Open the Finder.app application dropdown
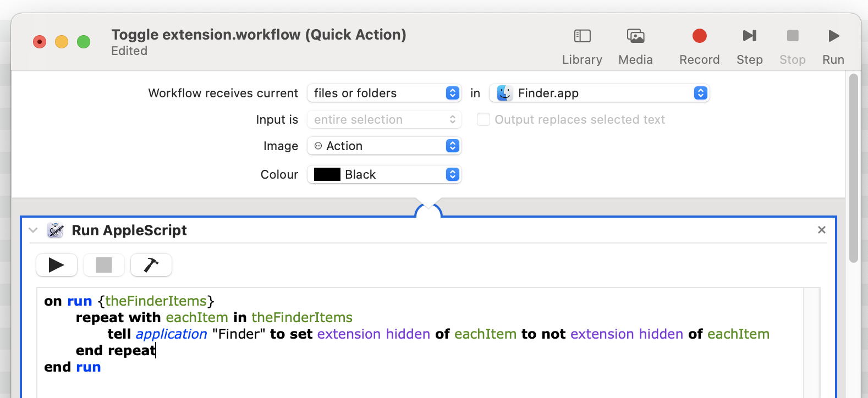Viewport: 868px width, 398px height. pos(599,93)
